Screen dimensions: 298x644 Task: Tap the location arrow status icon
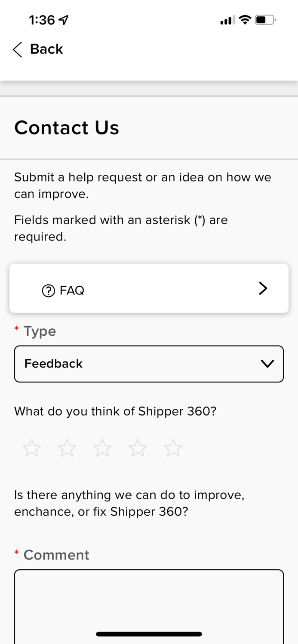tap(64, 20)
